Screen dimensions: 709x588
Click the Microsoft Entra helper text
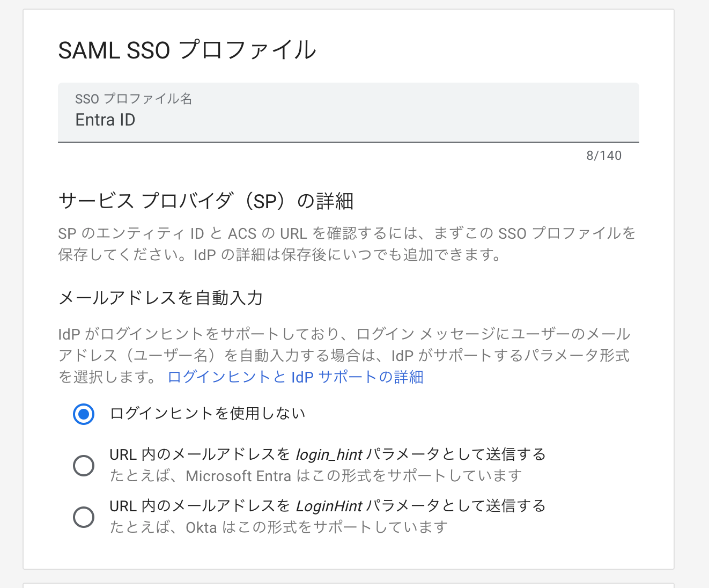pyautogui.click(x=315, y=475)
